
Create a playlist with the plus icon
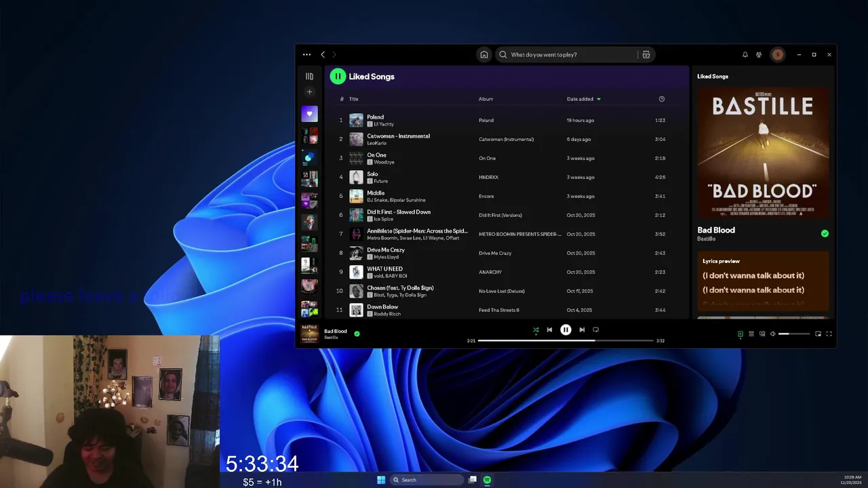[309, 92]
